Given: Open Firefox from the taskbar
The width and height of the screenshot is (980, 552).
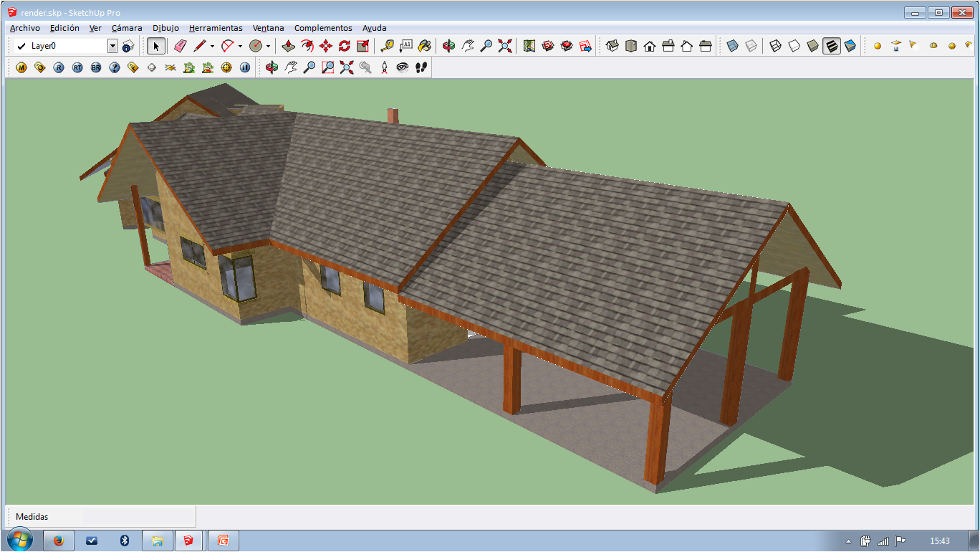Looking at the screenshot, I should (59, 541).
